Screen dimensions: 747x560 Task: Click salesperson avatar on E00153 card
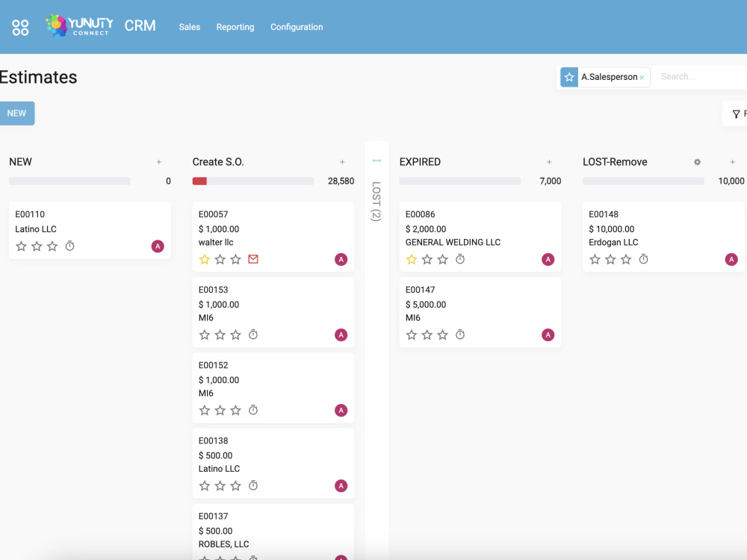tap(341, 335)
